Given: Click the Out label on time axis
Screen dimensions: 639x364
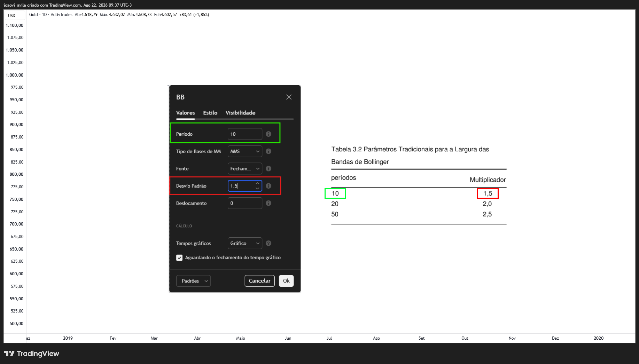Looking at the screenshot, I should click(465, 338).
